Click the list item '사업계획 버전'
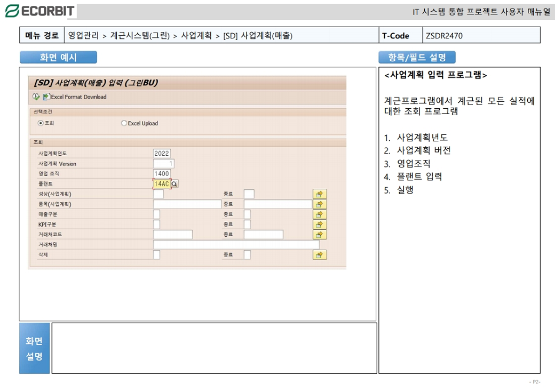Screen dimensions: 555x392 (424, 150)
